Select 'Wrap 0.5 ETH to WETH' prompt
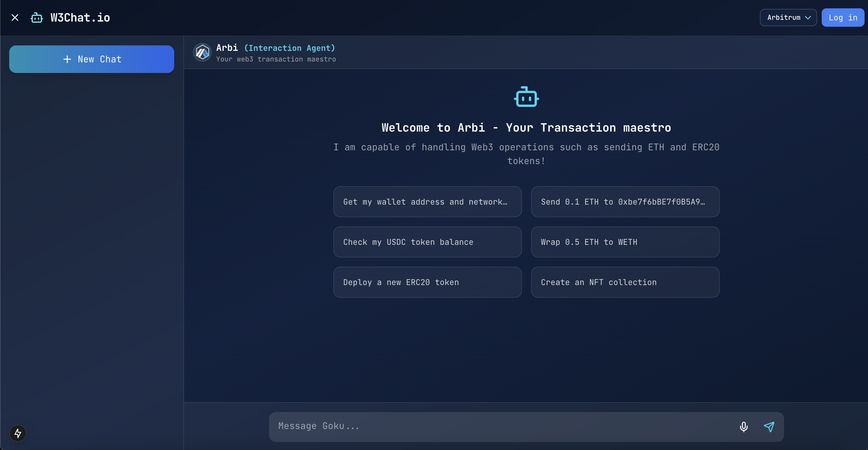The height and width of the screenshot is (450, 868). [625, 242]
